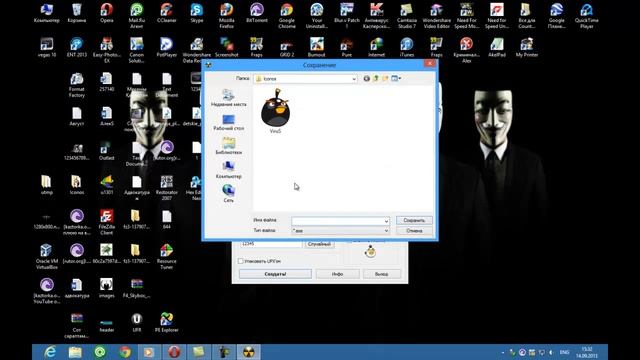Viewport: 640px width, 360px height.
Task: Click the ENG language indicator in tray
Action: (564, 352)
